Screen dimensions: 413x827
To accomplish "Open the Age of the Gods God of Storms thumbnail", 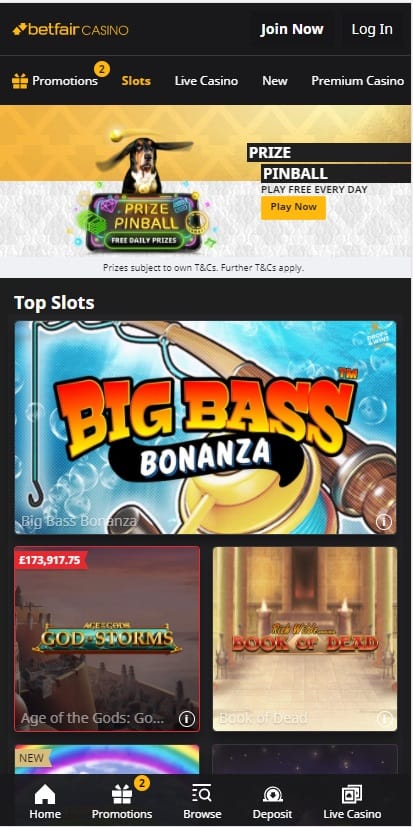I will (x=107, y=639).
